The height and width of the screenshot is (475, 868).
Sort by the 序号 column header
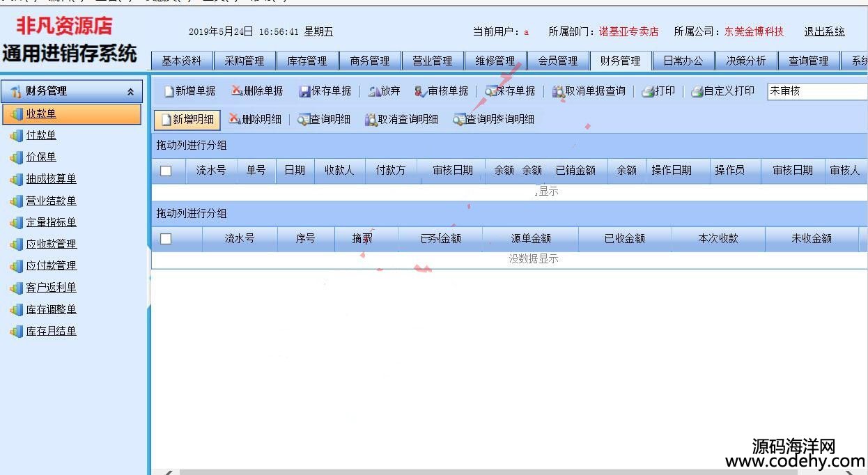pos(306,238)
